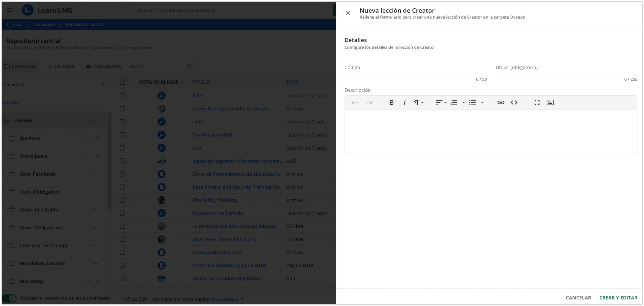Open the code view icon
The height and width of the screenshot is (306, 644).
(514, 102)
